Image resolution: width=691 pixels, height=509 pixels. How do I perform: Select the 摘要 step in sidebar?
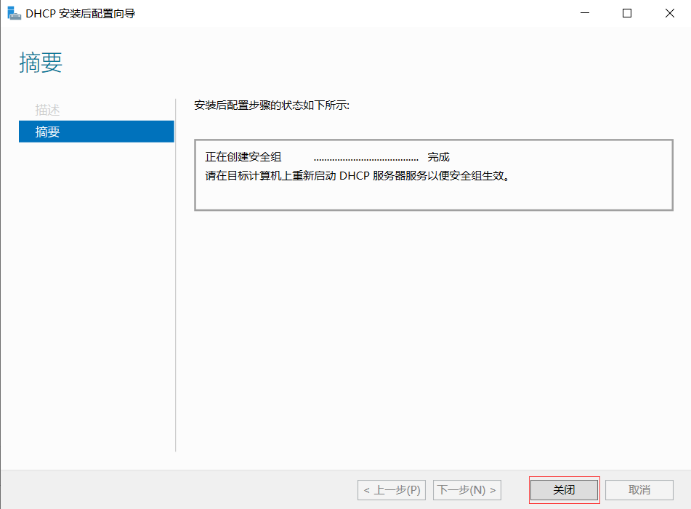97,131
